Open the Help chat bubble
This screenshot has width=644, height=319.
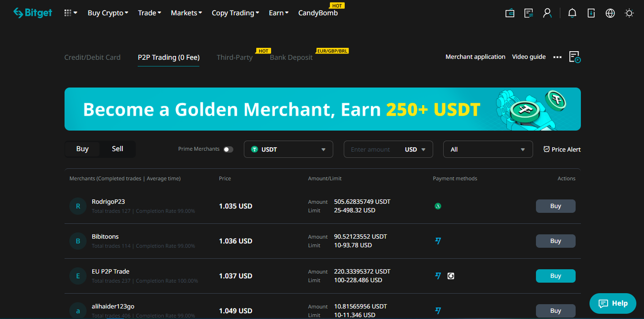point(613,303)
